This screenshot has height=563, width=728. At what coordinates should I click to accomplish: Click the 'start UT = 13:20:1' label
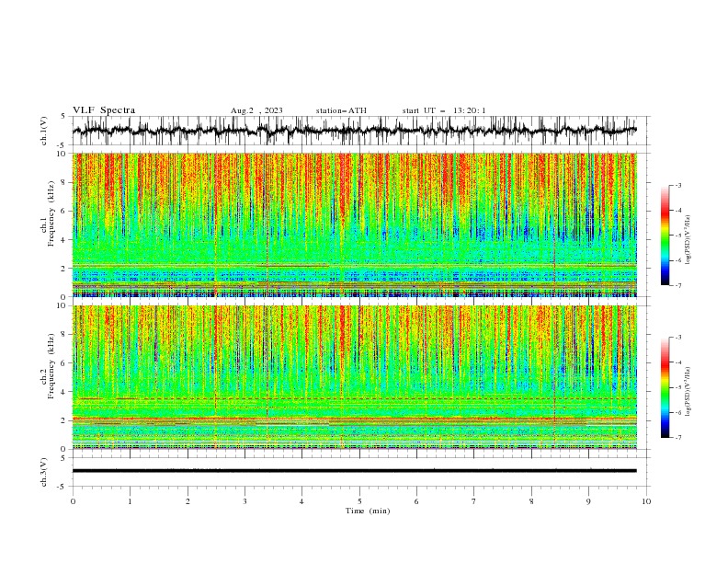pyautogui.click(x=444, y=110)
